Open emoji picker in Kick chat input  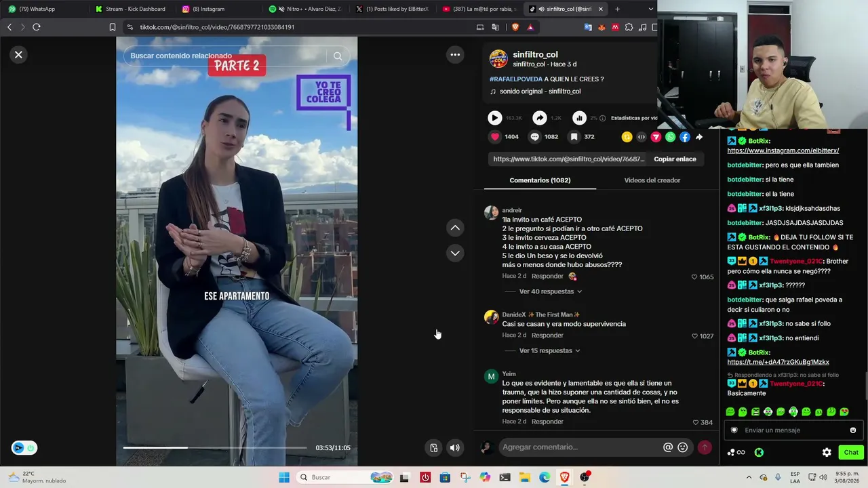coord(853,430)
